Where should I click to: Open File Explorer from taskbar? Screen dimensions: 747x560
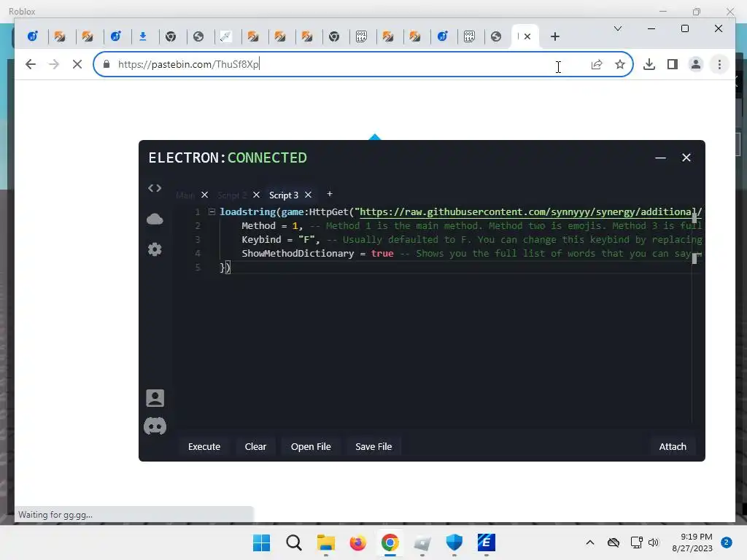(x=326, y=542)
